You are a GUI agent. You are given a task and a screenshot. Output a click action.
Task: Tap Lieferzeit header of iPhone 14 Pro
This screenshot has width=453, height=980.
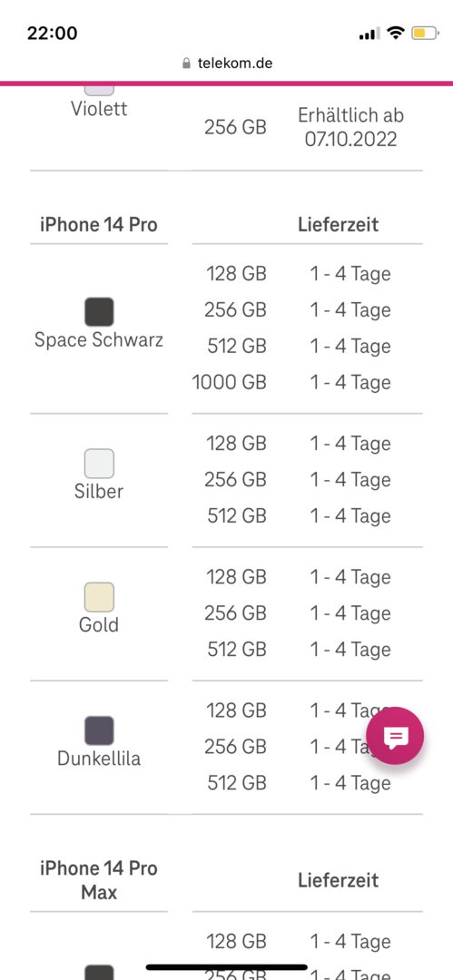pyautogui.click(x=339, y=224)
